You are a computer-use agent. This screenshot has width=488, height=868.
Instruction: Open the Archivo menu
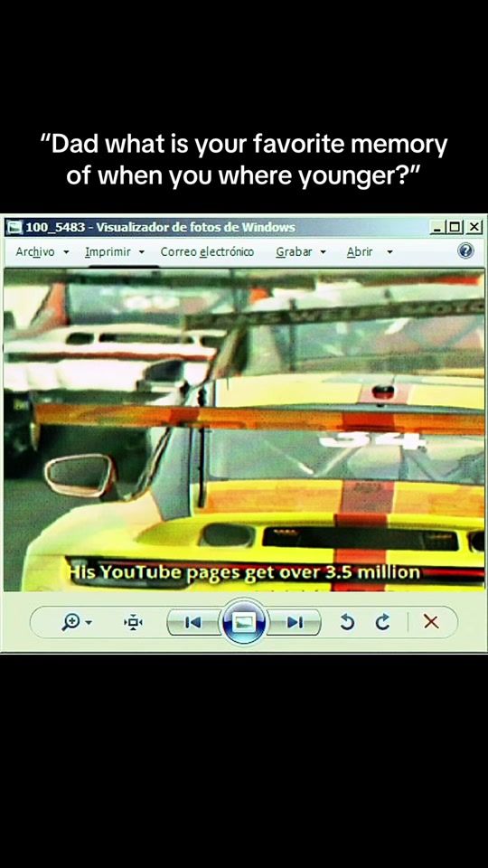click(x=42, y=252)
